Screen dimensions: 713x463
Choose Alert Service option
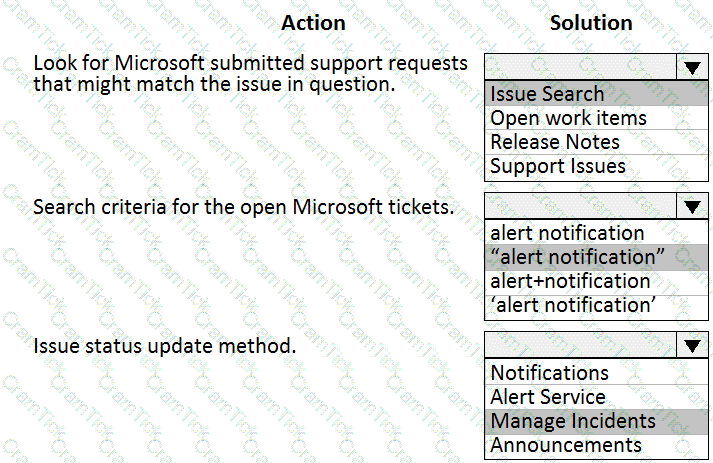tap(596, 397)
